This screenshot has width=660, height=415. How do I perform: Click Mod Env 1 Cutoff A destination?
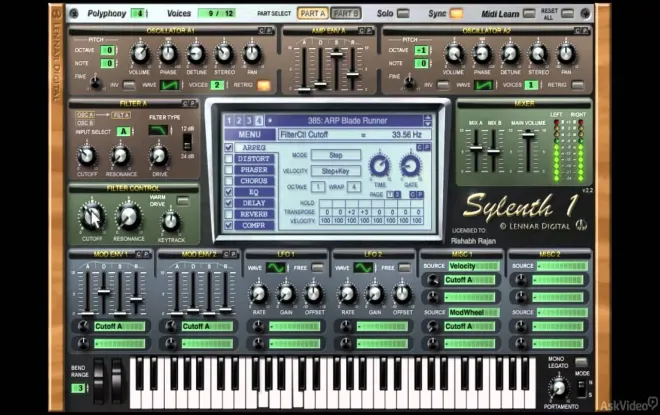(x=120, y=326)
